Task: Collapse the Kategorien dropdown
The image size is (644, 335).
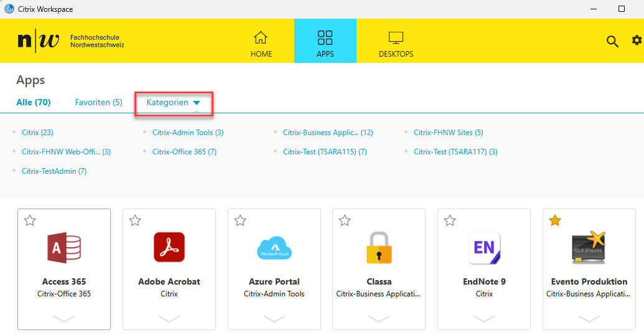Action: coord(174,103)
